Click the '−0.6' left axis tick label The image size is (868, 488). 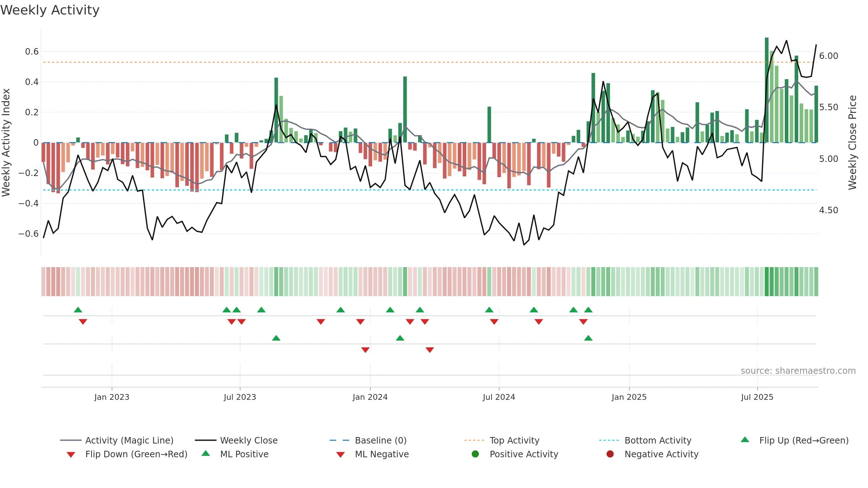(x=29, y=234)
